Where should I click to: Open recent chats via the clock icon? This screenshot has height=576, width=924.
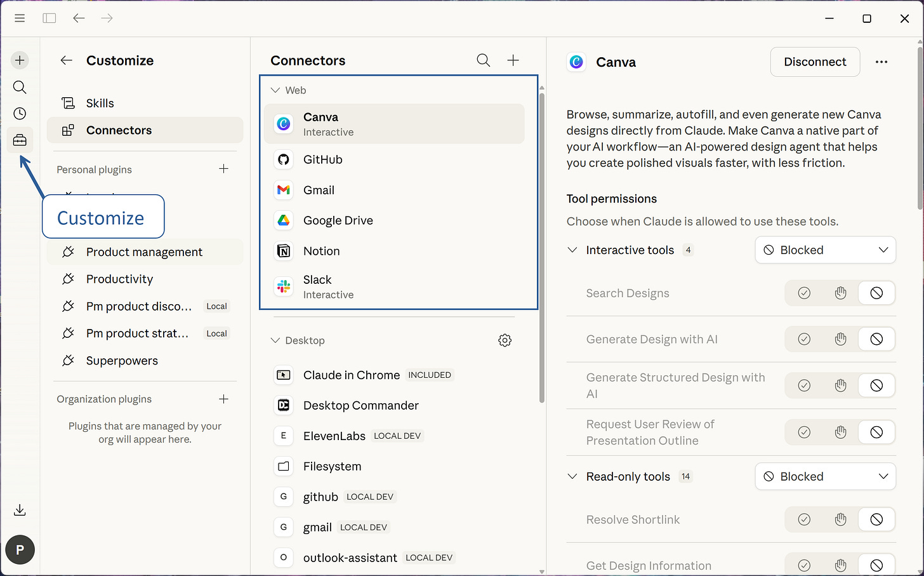[x=20, y=113]
